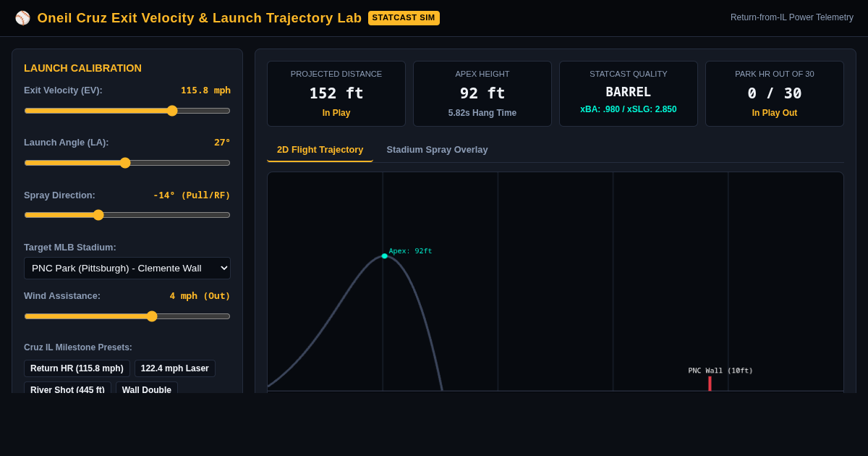Click the Apex Height 92 ft value
Image resolution: width=868 pixels, height=456 pixels.
[482, 93]
